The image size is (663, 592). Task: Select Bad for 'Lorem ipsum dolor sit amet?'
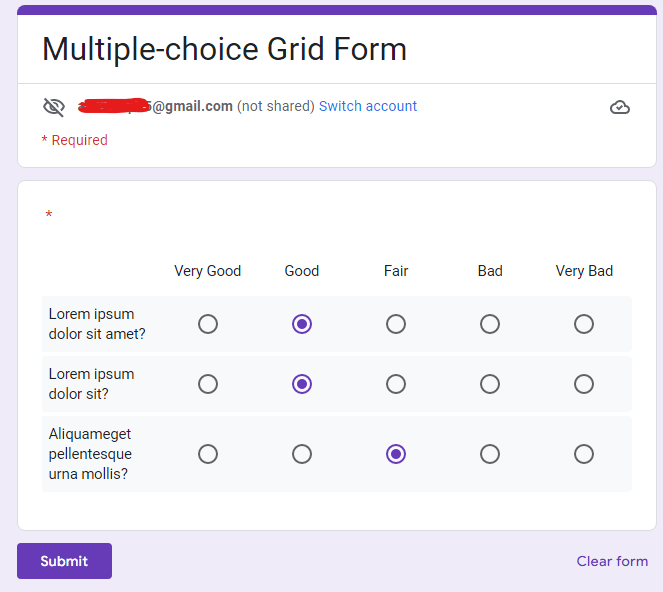click(490, 324)
